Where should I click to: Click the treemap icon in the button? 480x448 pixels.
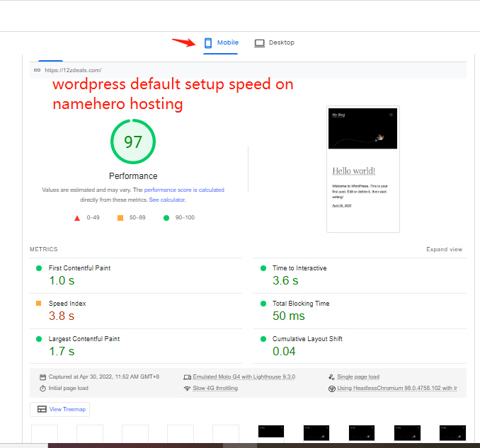point(42,409)
